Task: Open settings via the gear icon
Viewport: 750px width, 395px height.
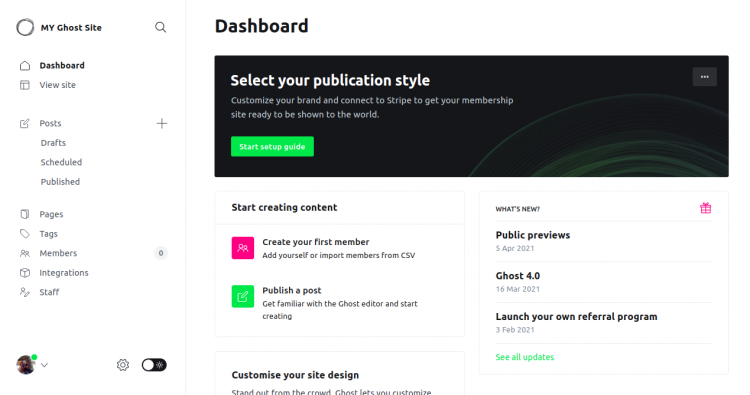Action: point(123,365)
